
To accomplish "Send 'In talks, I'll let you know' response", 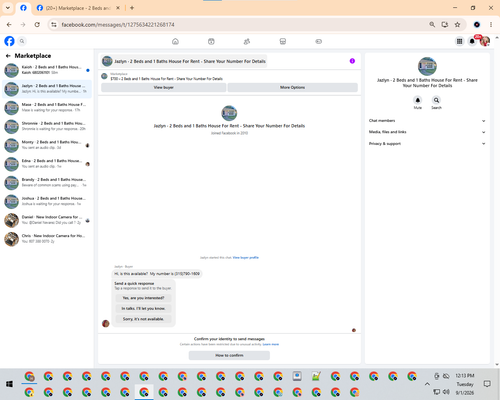I will click(x=143, y=309).
